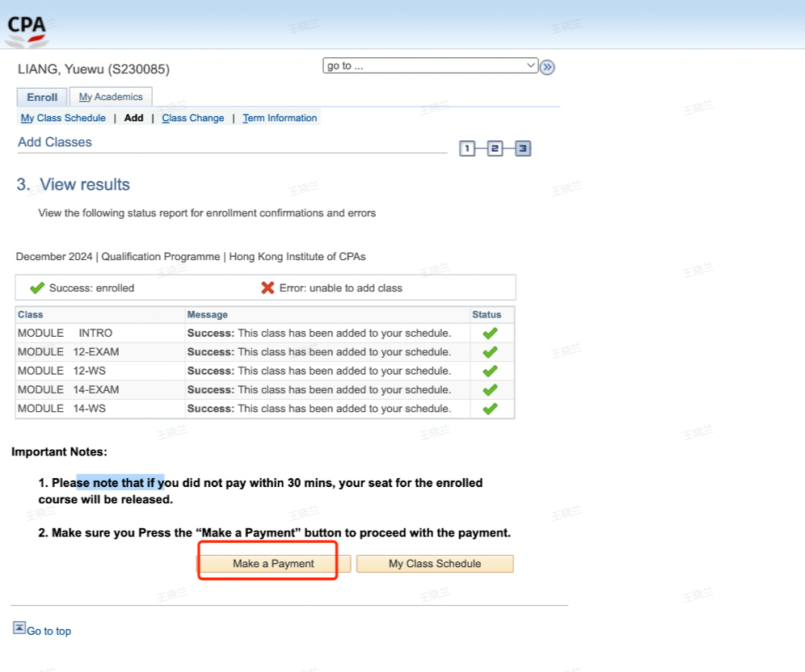805x672 pixels.
Task: Click step 1 progress indicator icon
Action: 467,149
